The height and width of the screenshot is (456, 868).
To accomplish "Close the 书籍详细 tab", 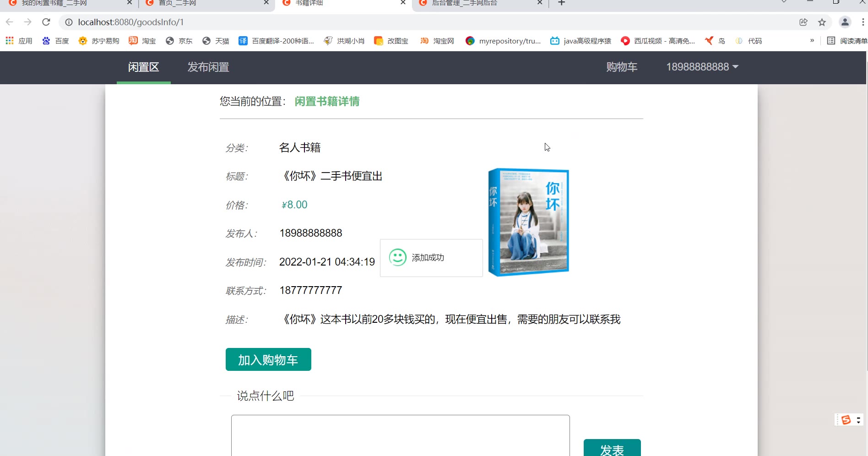I will click(403, 2).
